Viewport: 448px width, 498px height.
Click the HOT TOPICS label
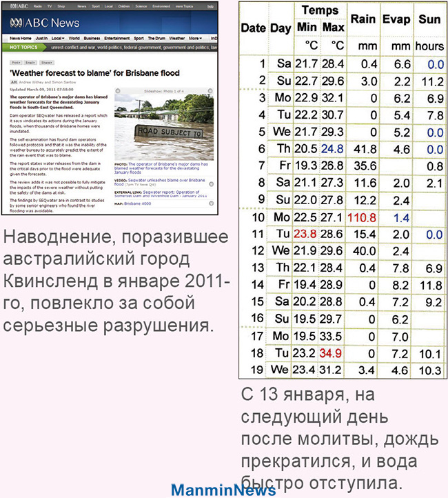coord(23,47)
